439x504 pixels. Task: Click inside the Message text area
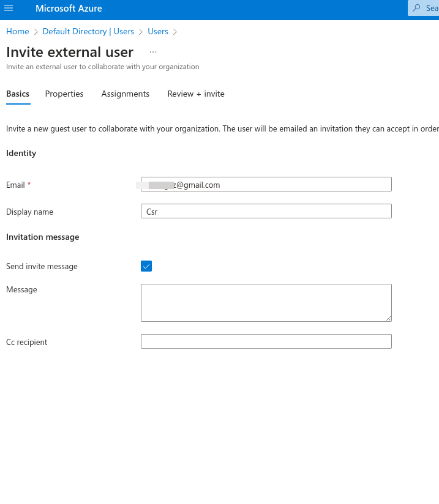tap(266, 302)
